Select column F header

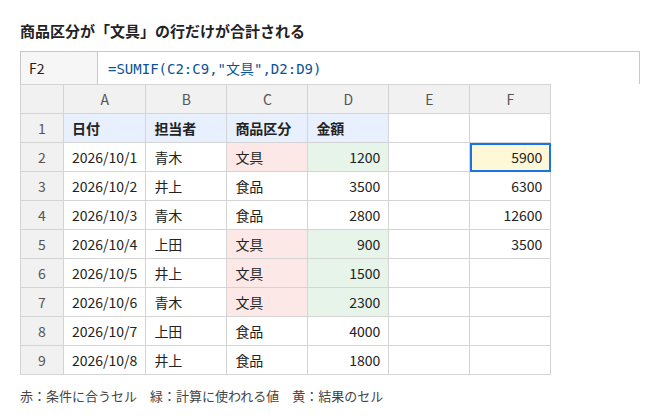point(510,100)
